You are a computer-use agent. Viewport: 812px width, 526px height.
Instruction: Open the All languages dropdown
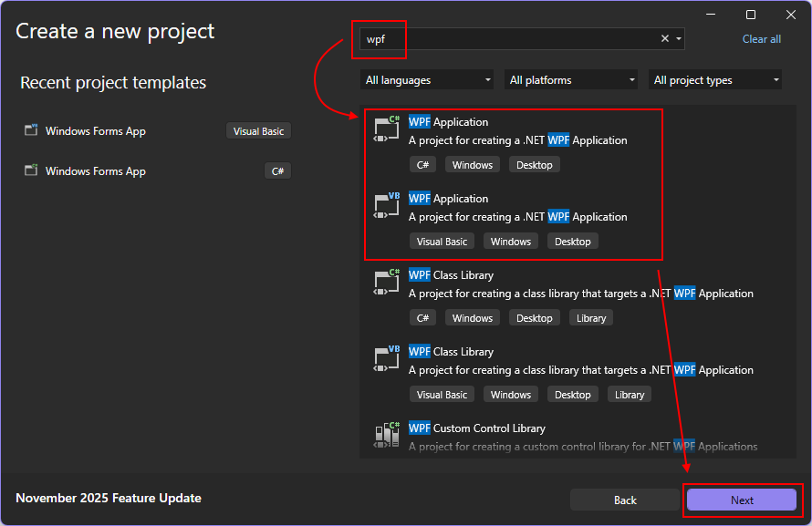click(426, 79)
